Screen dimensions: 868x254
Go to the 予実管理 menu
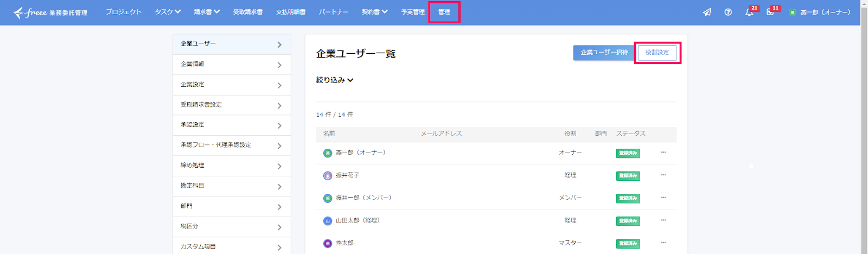tap(413, 12)
